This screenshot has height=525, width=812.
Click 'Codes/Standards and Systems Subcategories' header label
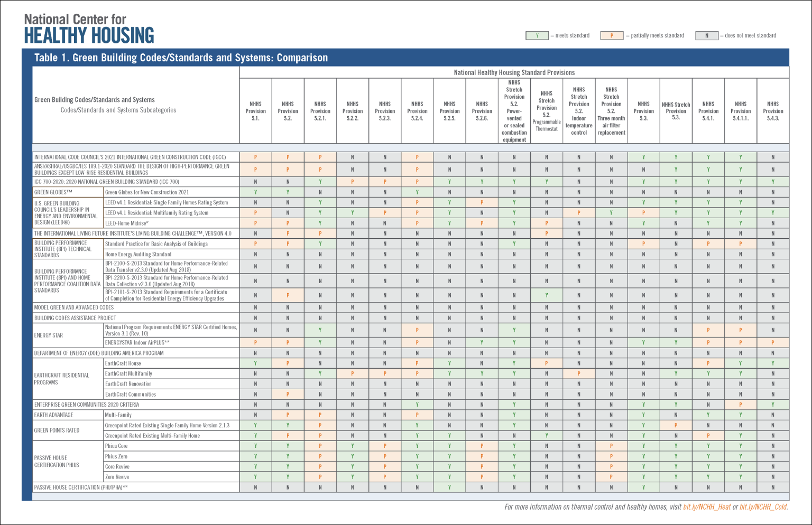pyautogui.click(x=118, y=110)
